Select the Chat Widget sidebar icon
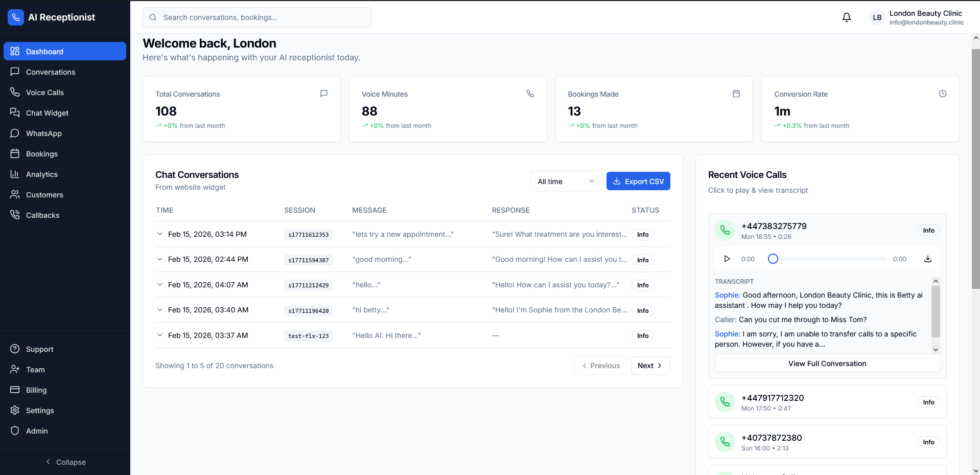This screenshot has width=980, height=475. 15,112
